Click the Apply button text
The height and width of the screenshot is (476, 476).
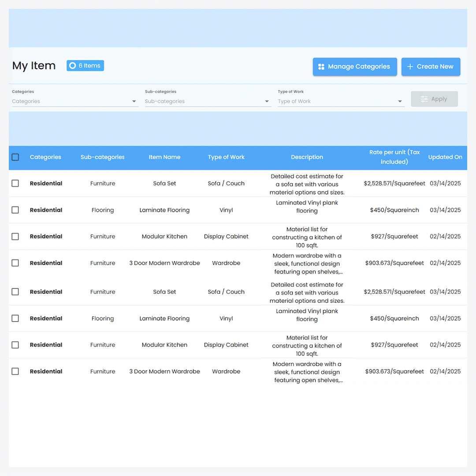(x=439, y=99)
